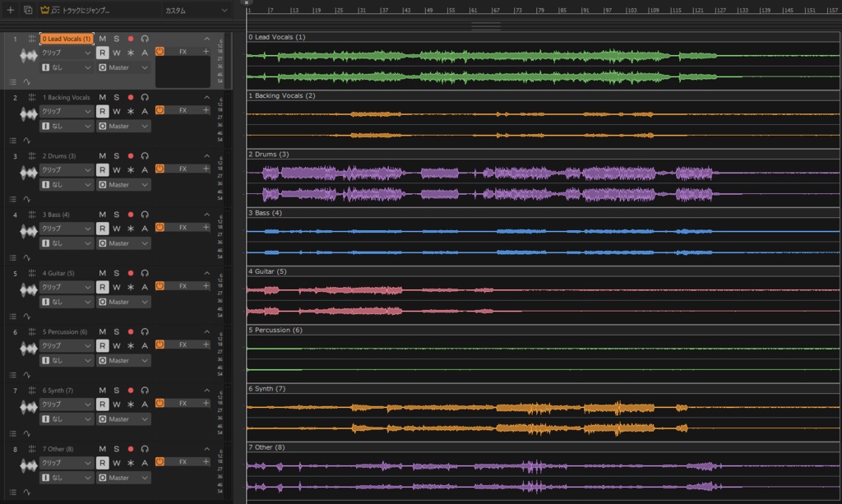The width and height of the screenshot is (842, 504).
Task: Open the jump-to-track crown icon
Action: click(45, 10)
